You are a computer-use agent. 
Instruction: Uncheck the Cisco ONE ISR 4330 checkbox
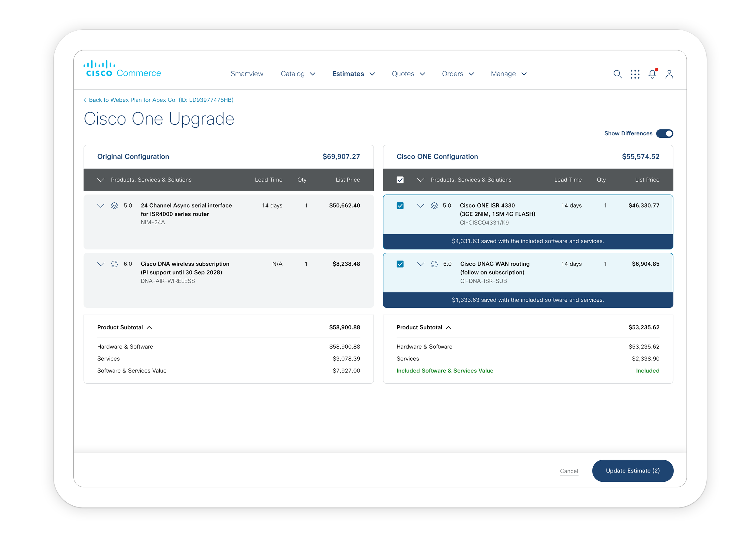point(400,205)
